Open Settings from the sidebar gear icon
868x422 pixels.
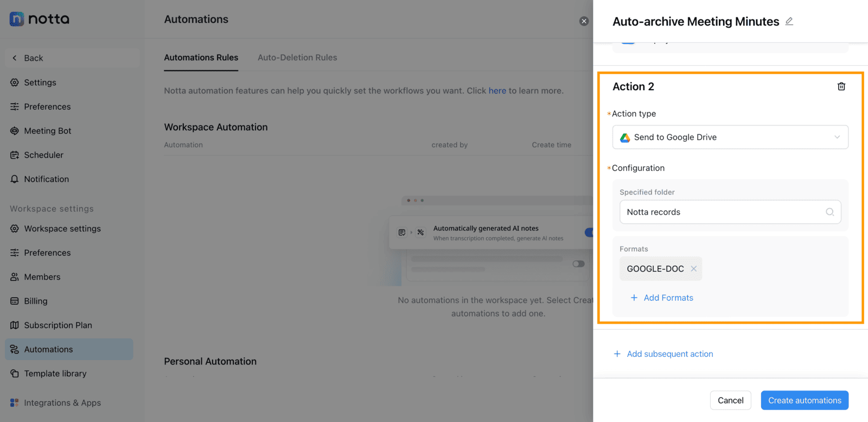pos(15,83)
